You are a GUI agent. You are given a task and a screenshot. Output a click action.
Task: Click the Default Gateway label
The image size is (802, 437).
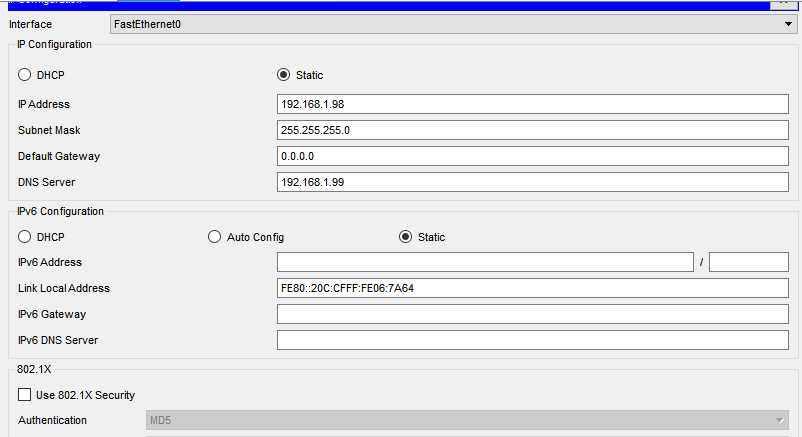59,156
